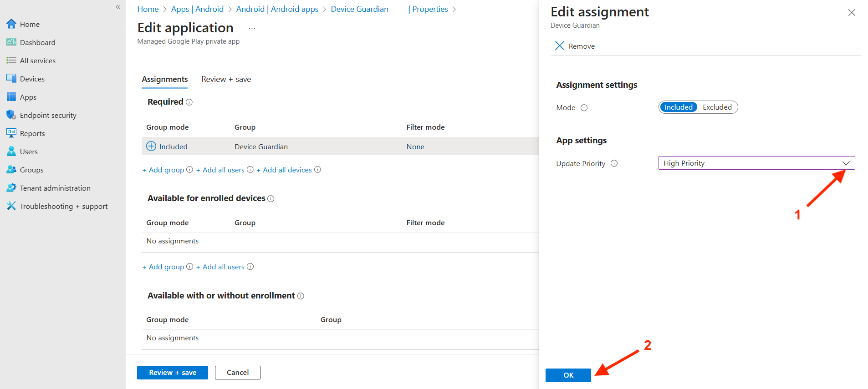Switch to the Review + save tab
This screenshot has width=868, height=389.
pyautogui.click(x=226, y=79)
